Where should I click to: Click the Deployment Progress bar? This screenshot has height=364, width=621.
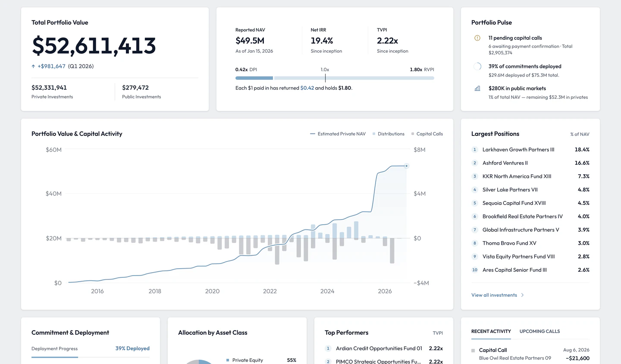point(91,357)
